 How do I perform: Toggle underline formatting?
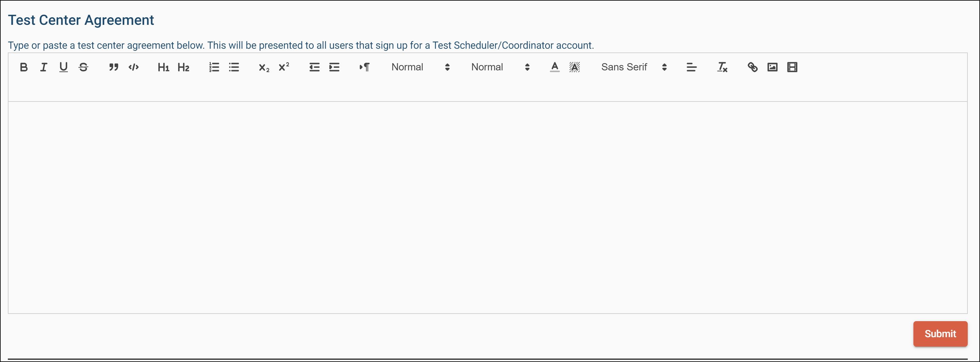63,67
